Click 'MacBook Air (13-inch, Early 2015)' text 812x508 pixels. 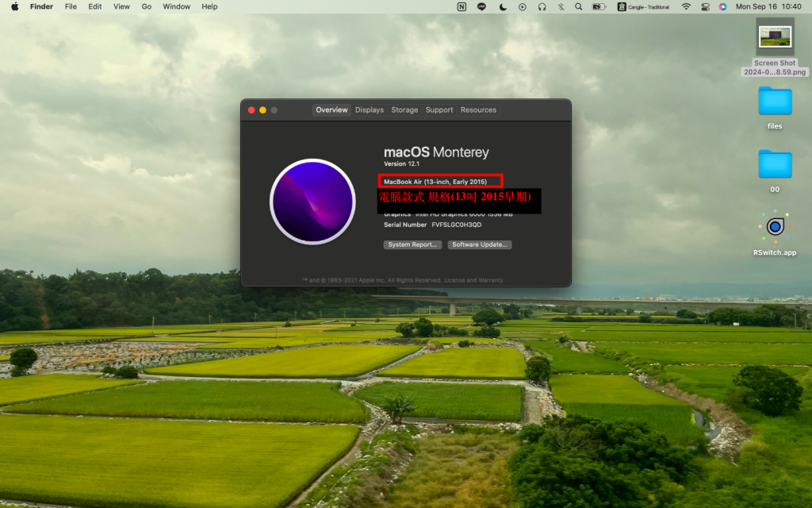click(x=435, y=182)
